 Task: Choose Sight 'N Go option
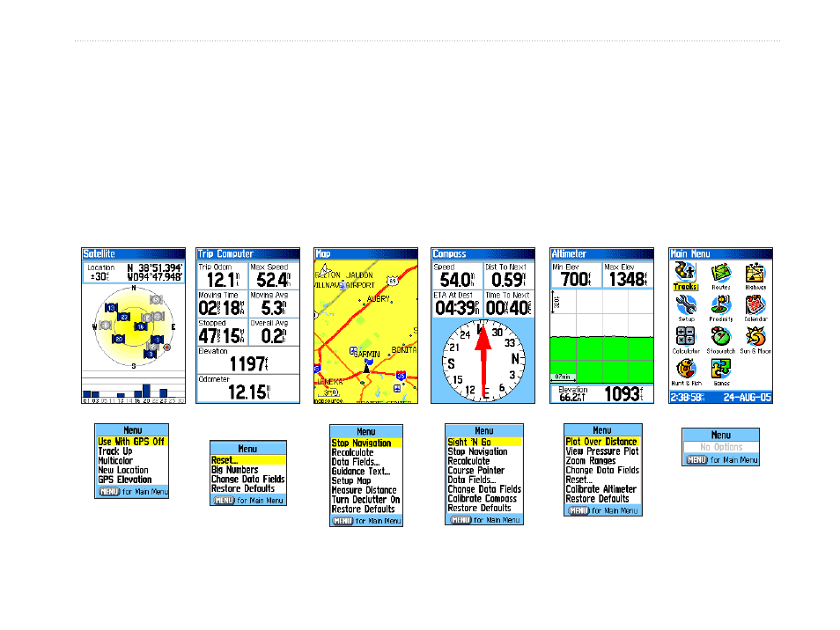point(484,442)
